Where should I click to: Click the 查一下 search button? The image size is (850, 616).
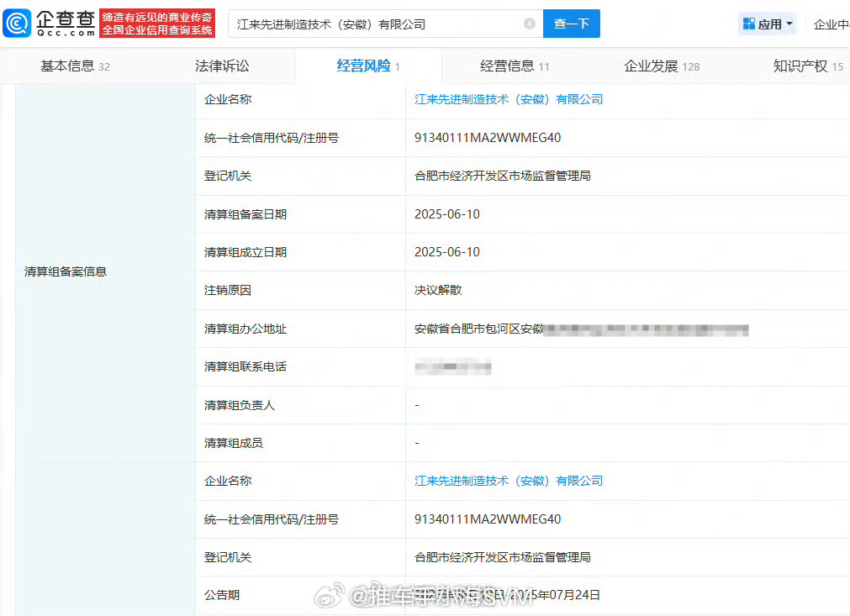click(572, 24)
